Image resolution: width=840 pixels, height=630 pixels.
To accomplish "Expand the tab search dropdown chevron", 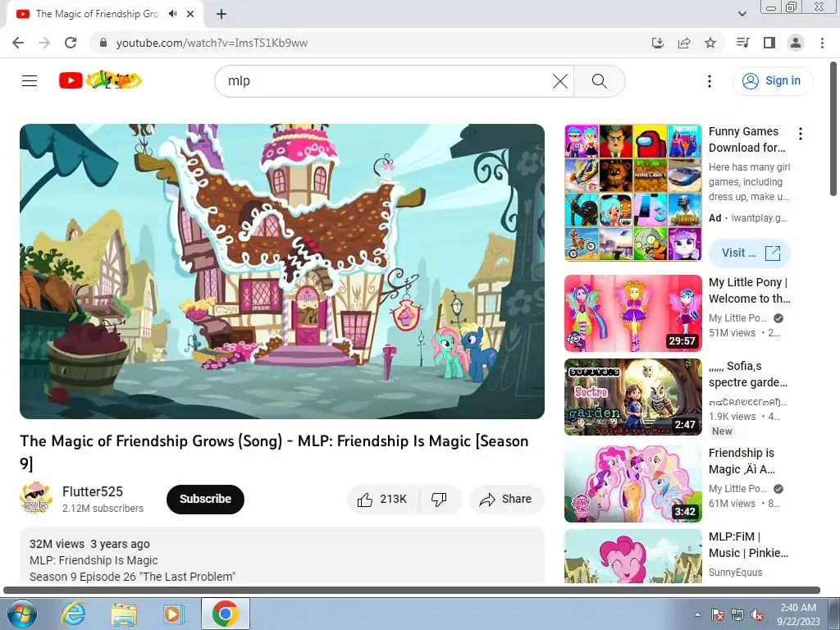I will 742,14.
